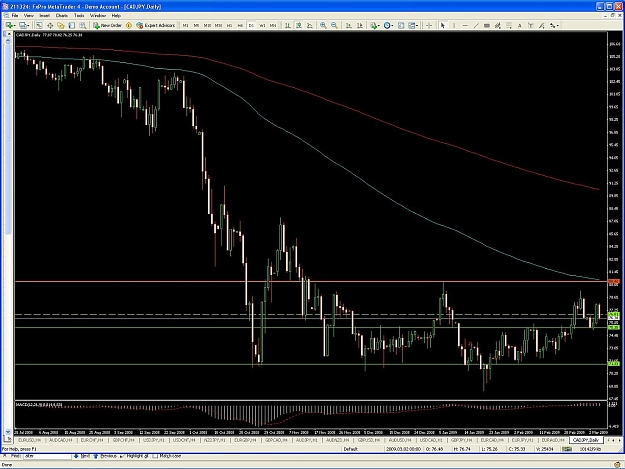Select the CADJPY,Daily chart tab
The height and width of the screenshot is (469, 625).
[586, 440]
